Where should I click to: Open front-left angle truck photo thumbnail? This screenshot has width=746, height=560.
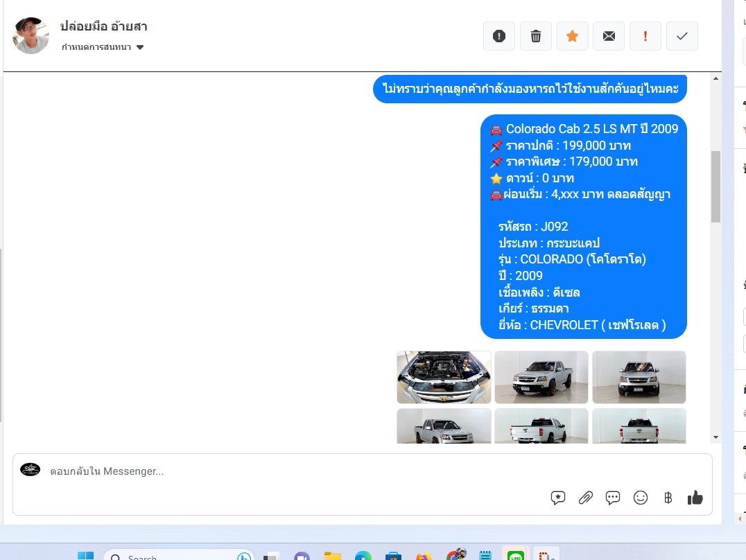point(541,377)
